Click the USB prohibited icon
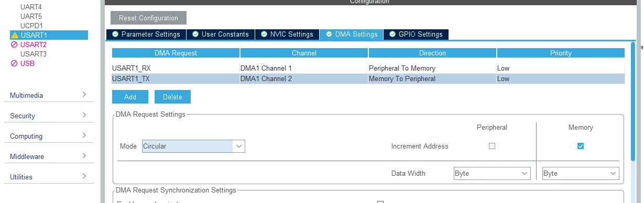644x203 pixels. [x=15, y=63]
